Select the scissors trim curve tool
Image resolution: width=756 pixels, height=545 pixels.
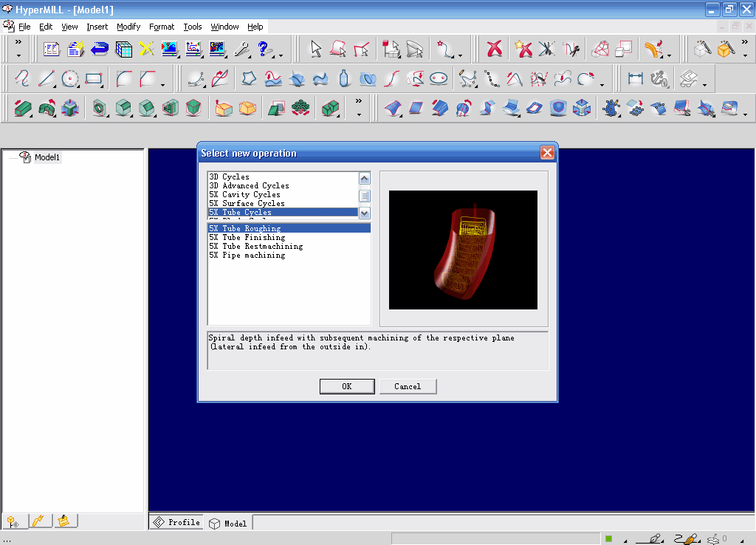pyautogui.click(x=547, y=49)
